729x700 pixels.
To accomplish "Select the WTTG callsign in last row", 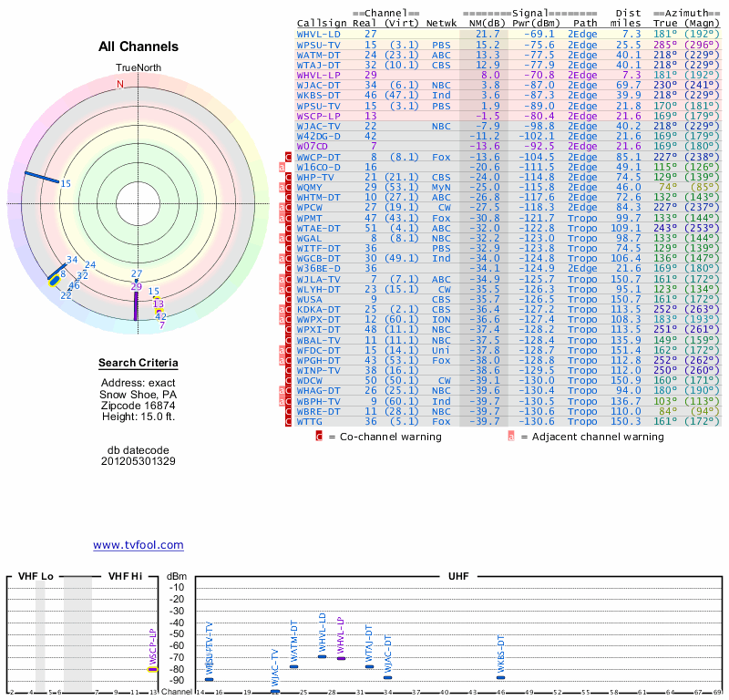I will tap(312, 421).
